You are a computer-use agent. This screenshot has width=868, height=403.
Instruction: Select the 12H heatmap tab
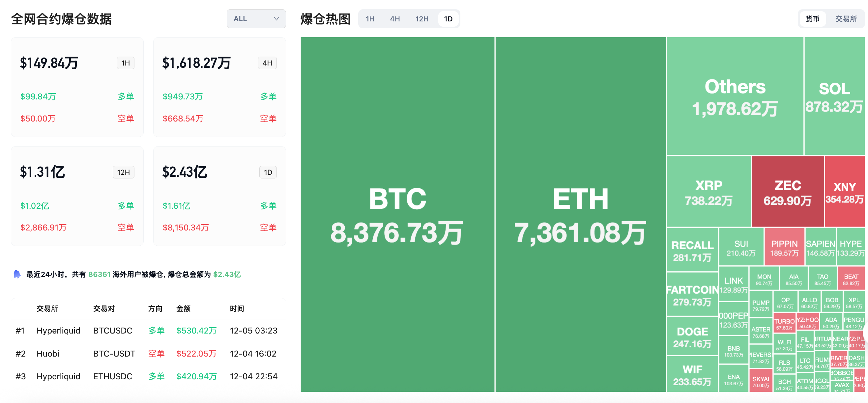tap(421, 19)
